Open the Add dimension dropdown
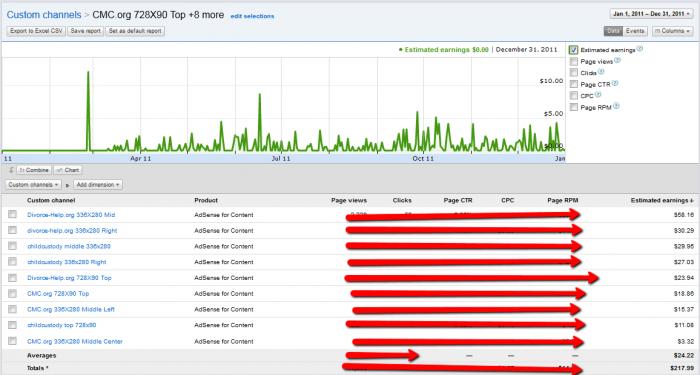700x375 pixels. [x=98, y=185]
